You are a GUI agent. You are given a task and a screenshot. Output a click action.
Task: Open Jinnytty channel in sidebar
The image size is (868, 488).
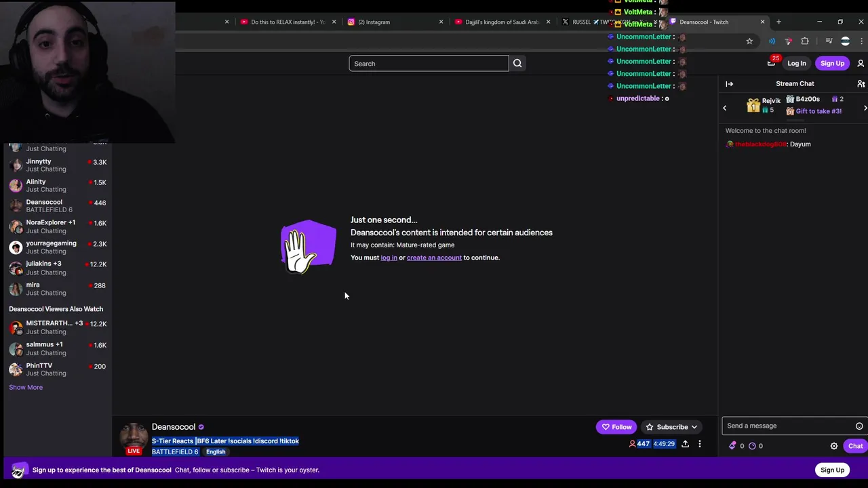(x=58, y=165)
